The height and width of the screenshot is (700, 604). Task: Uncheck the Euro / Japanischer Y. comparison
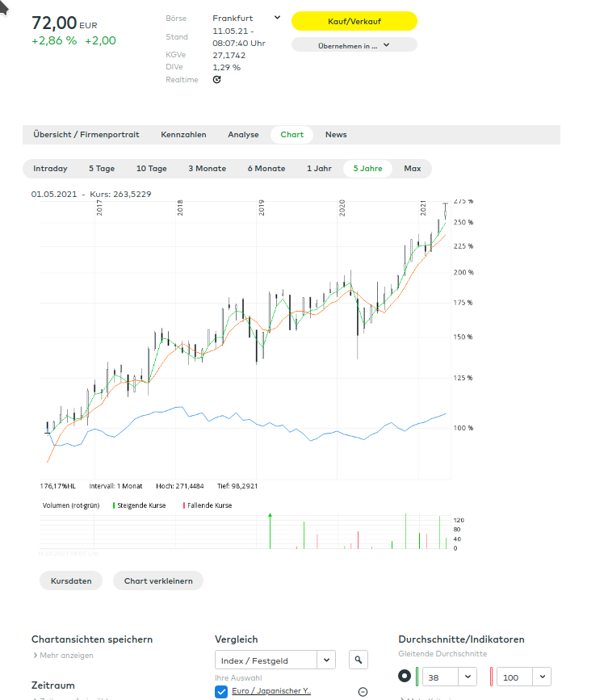220,691
